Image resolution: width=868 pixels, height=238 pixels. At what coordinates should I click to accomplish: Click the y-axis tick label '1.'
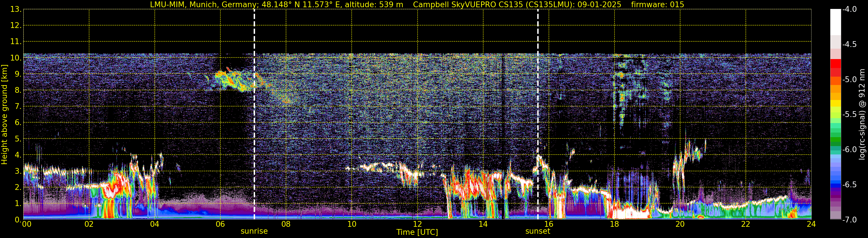pyautogui.click(x=18, y=203)
